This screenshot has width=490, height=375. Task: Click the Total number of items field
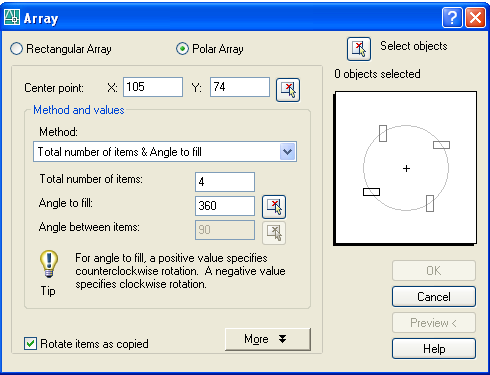click(225, 182)
